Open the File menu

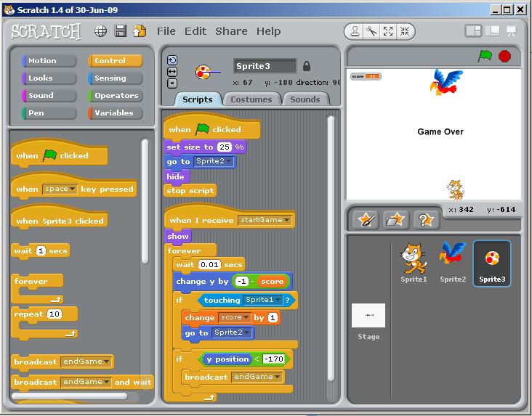pyautogui.click(x=166, y=31)
